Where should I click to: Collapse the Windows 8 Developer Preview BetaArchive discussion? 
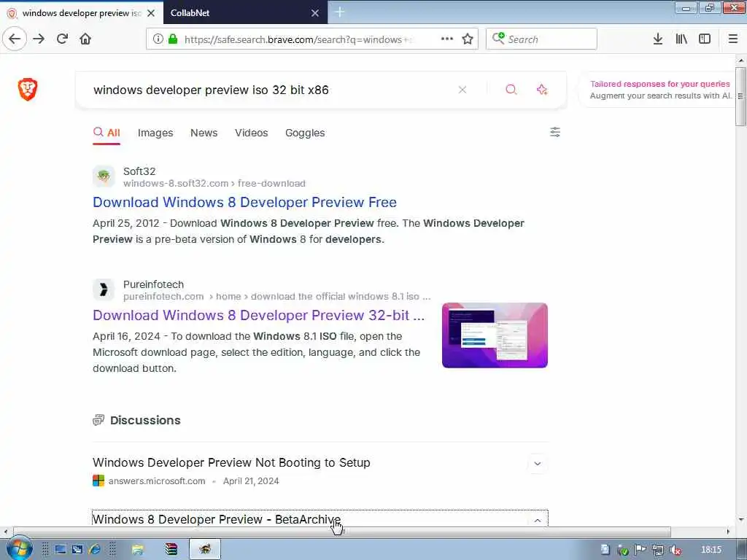(x=538, y=521)
